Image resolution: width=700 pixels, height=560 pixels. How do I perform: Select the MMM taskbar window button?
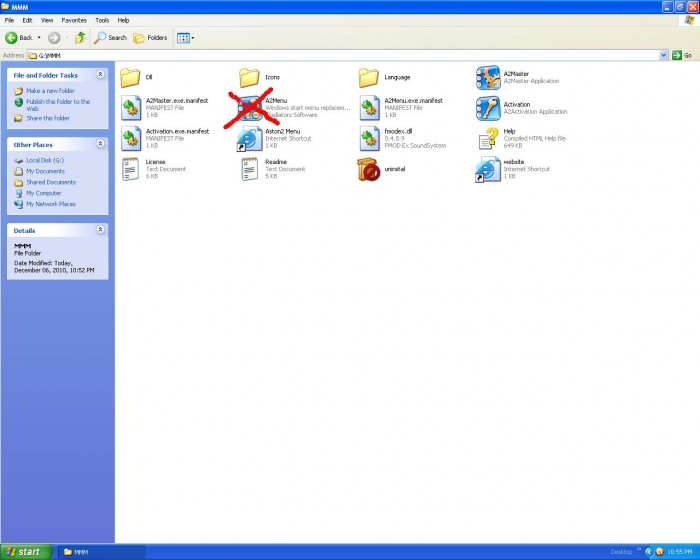click(x=102, y=552)
